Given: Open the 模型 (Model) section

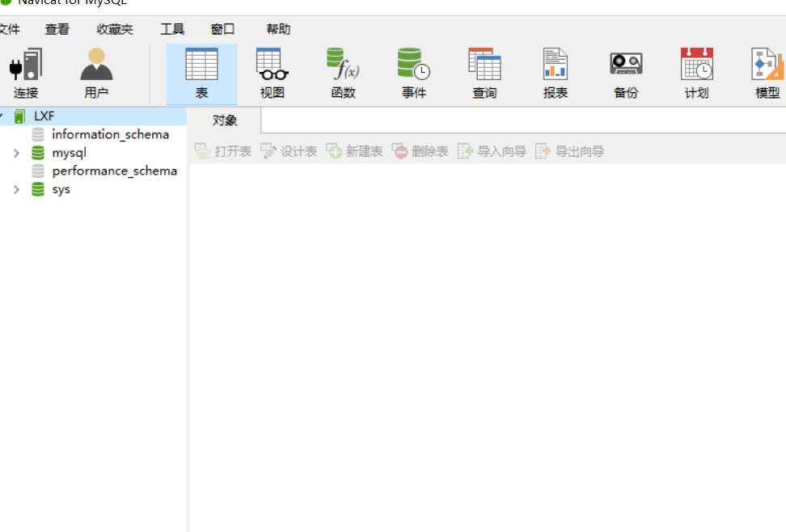Looking at the screenshot, I should (767, 74).
